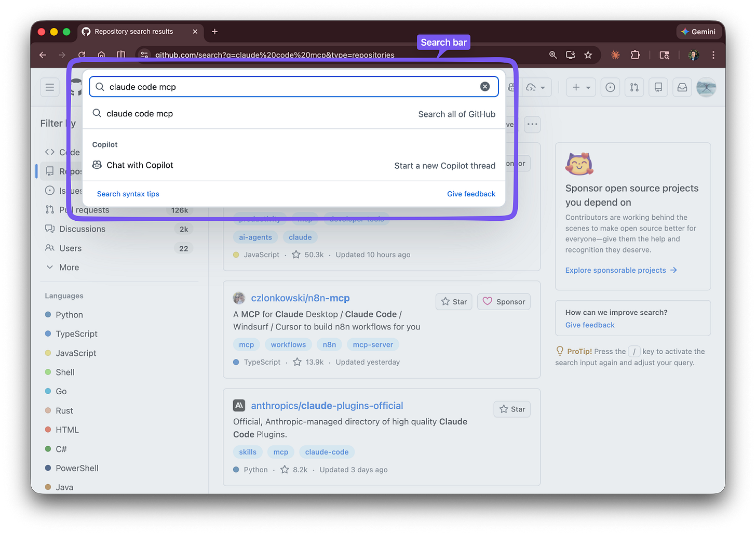This screenshot has width=756, height=534.
Task: Open the browser extensions puzzle icon
Action: tap(636, 55)
